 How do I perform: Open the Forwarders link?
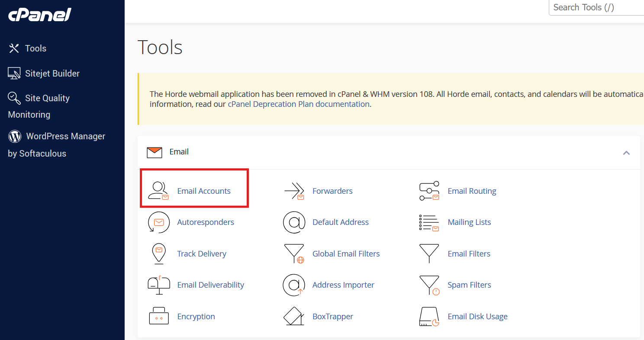pos(332,191)
